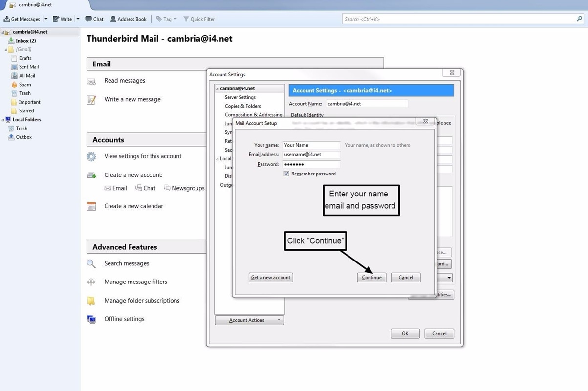Click Read messages link

coord(125,81)
